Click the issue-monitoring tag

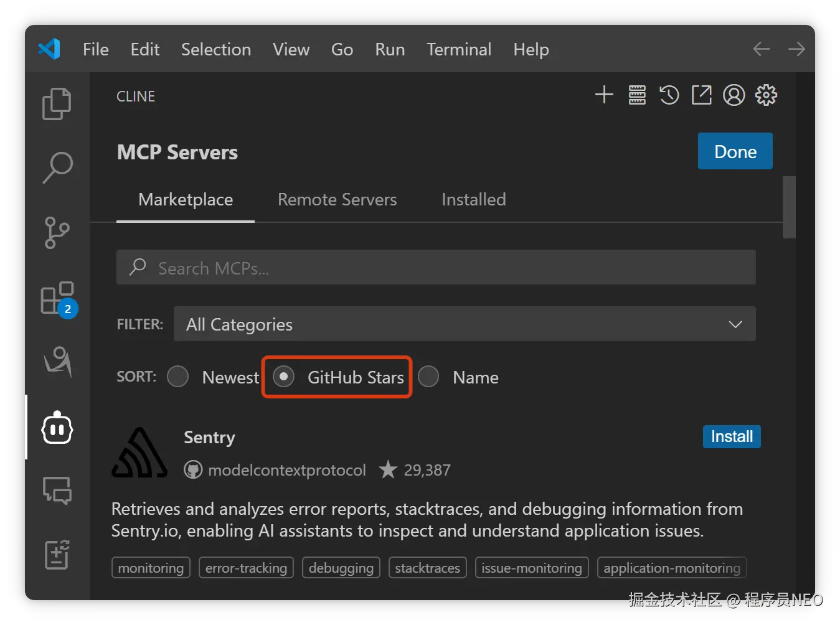click(532, 568)
